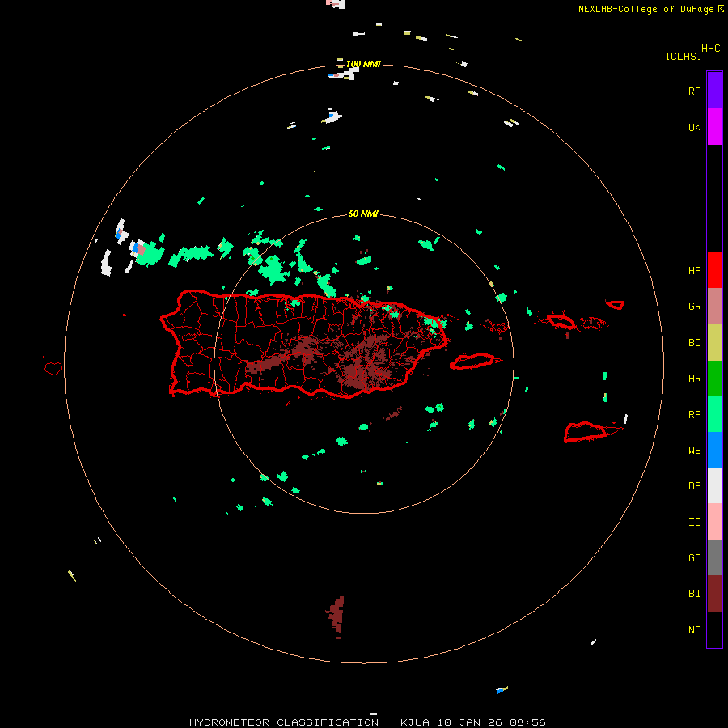728x728 pixels.
Task: Click the BI legend label
Action: click(x=694, y=594)
